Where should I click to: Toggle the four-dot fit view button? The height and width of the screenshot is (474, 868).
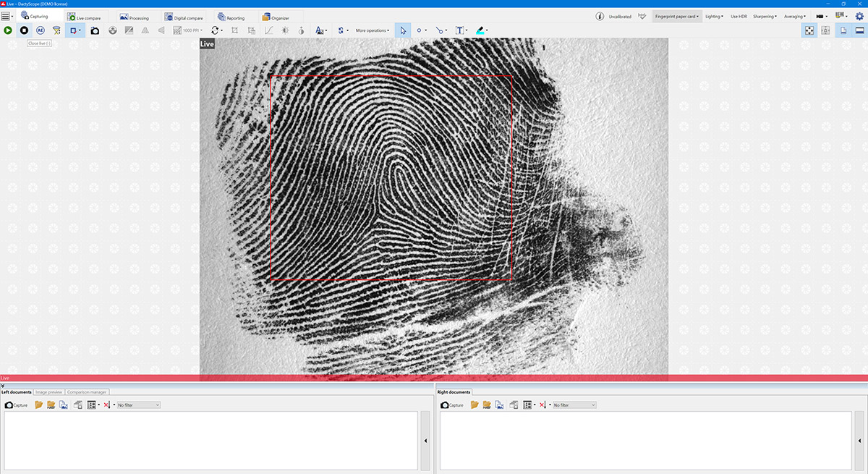(809, 30)
